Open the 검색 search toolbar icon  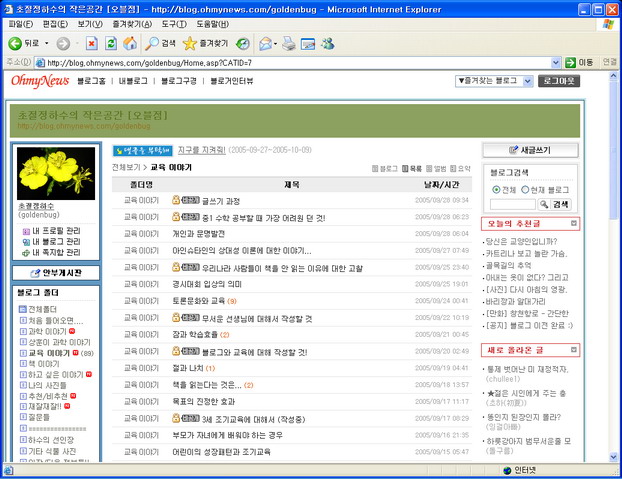pyautogui.click(x=160, y=44)
